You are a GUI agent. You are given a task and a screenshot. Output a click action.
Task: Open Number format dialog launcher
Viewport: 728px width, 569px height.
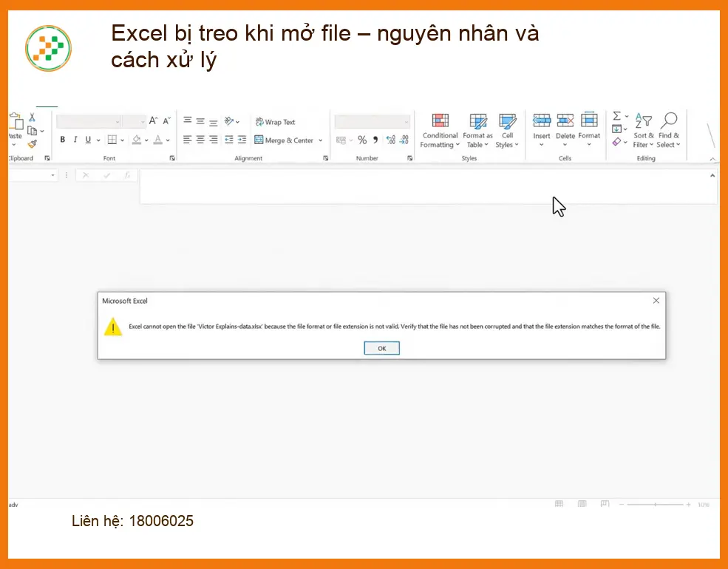tap(410, 158)
